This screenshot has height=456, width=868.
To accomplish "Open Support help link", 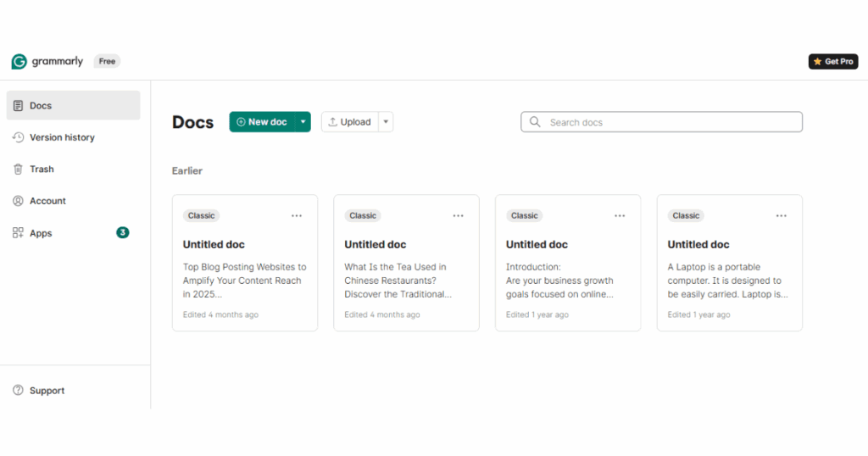I will (x=47, y=391).
